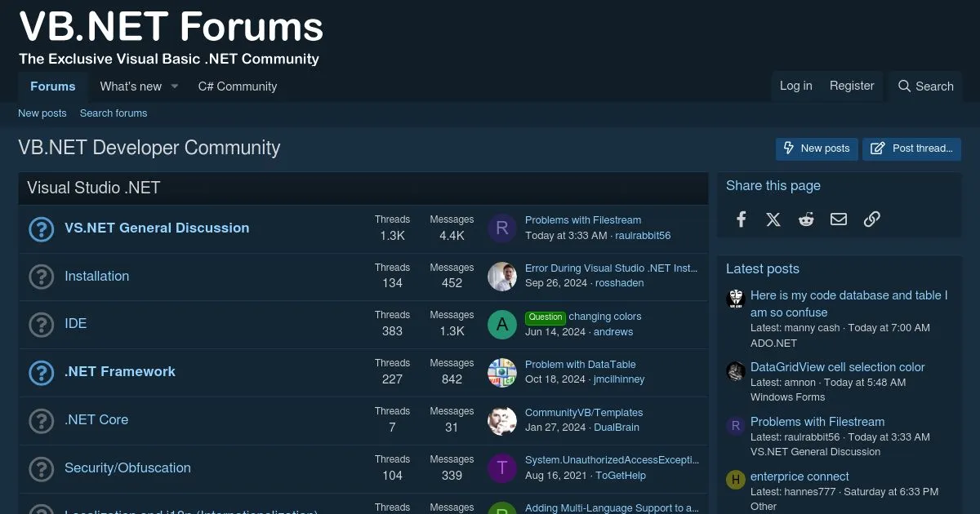Click the green Question label tag

[x=546, y=317]
